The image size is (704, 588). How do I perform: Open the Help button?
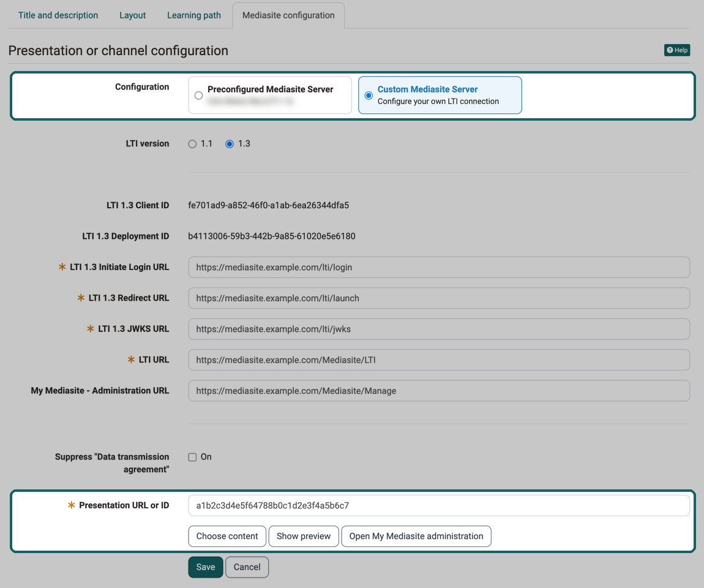pos(676,50)
